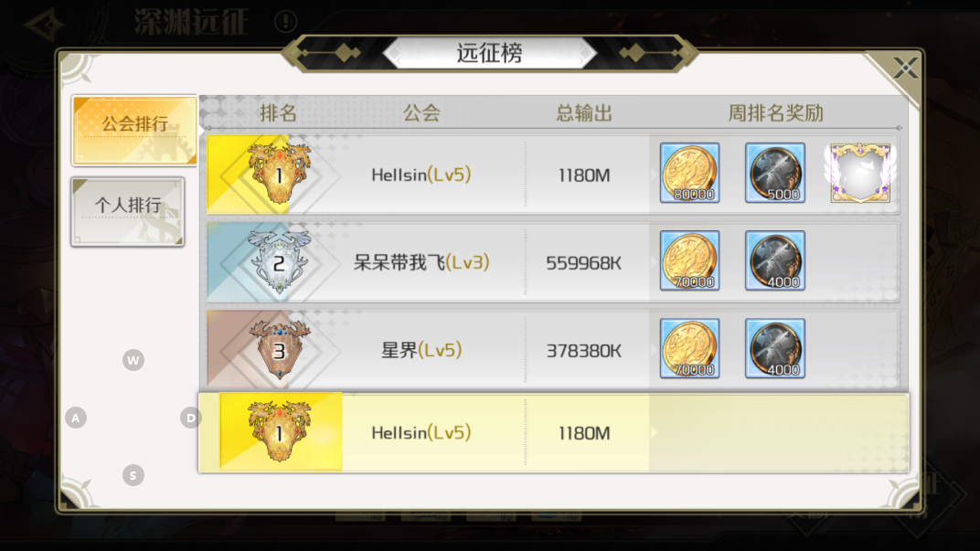Screen dimensions: 980x551
Task: Click the 80000 gold coin reward icon
Action: point(689,173)
